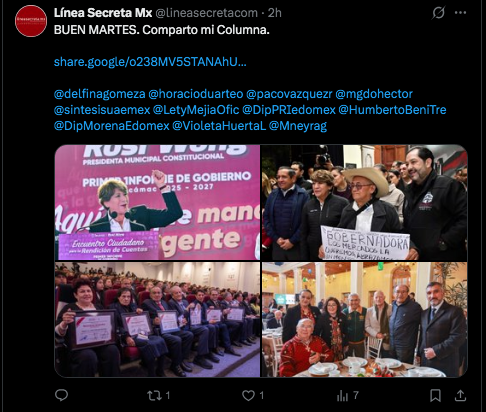
Task: Open the 2h timestamp link
Action: click(x=275, y=13)
